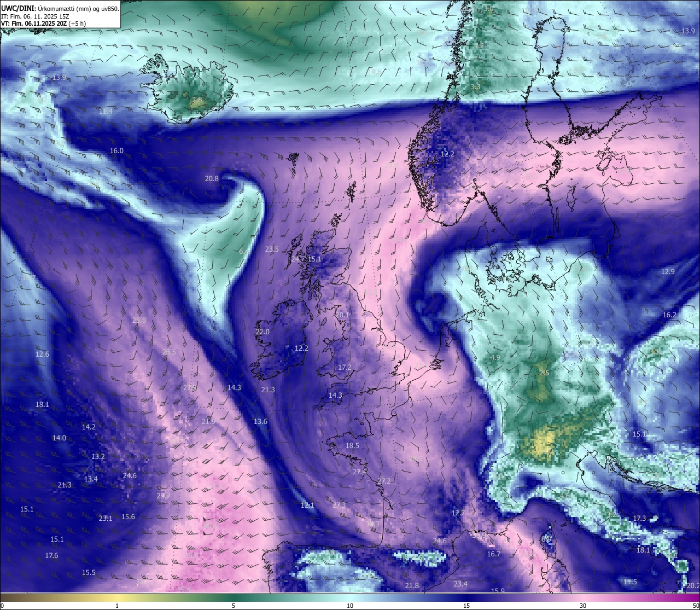Click the 23.1 value in the lower left
700x610 pixels.
click(105, 519)
